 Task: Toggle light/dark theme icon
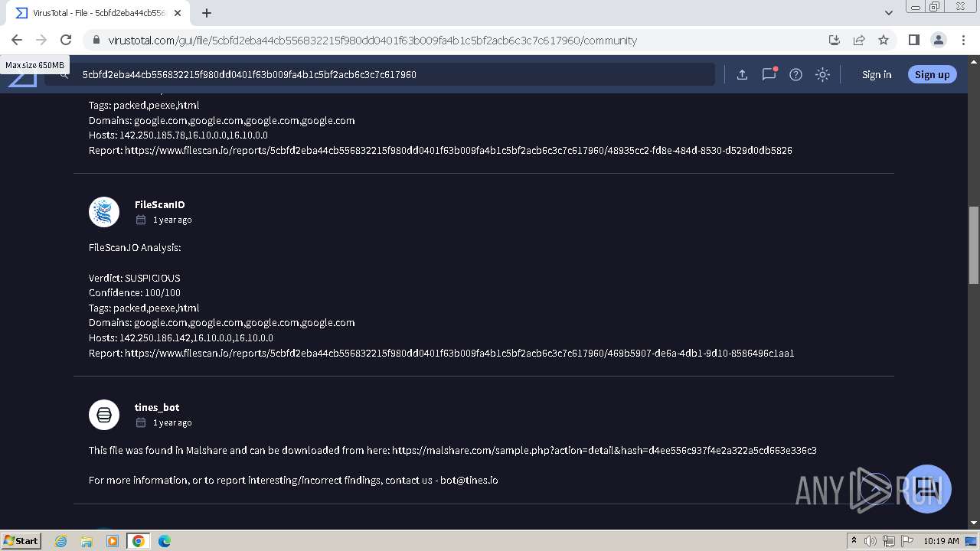[x=822, y=74]
